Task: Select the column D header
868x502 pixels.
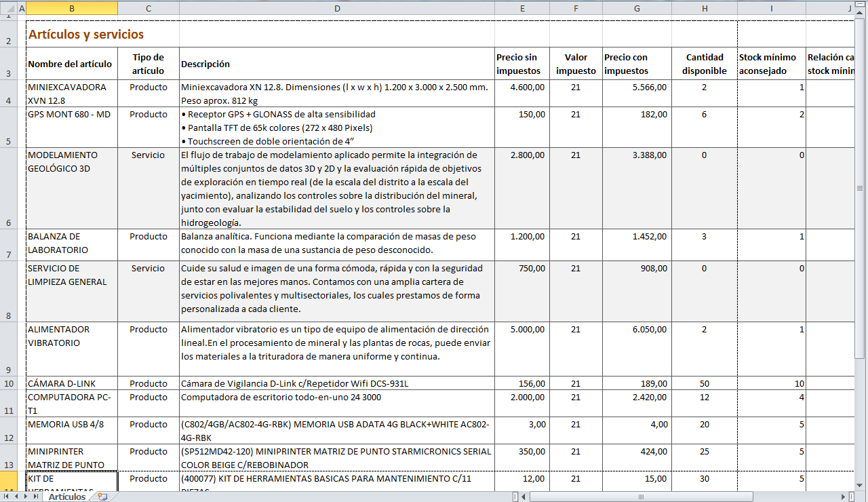Action: 337,7
